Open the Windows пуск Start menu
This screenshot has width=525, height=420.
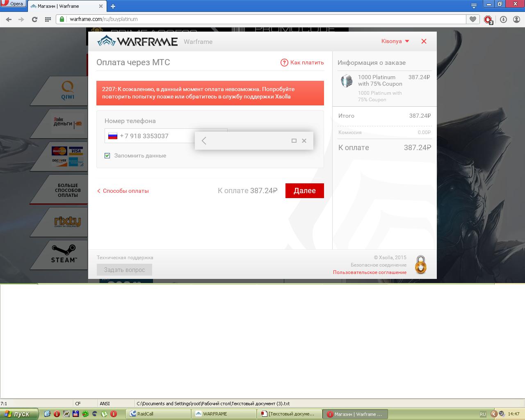click(x=19, y=414)
